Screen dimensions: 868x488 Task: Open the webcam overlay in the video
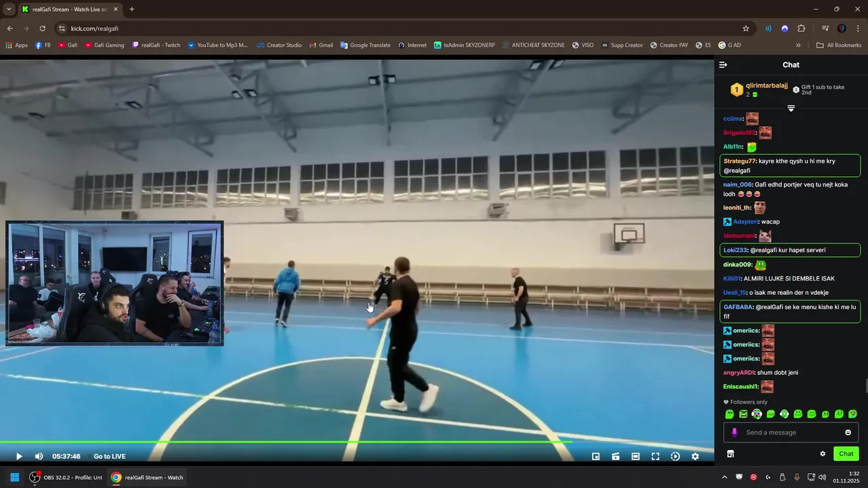115,283
